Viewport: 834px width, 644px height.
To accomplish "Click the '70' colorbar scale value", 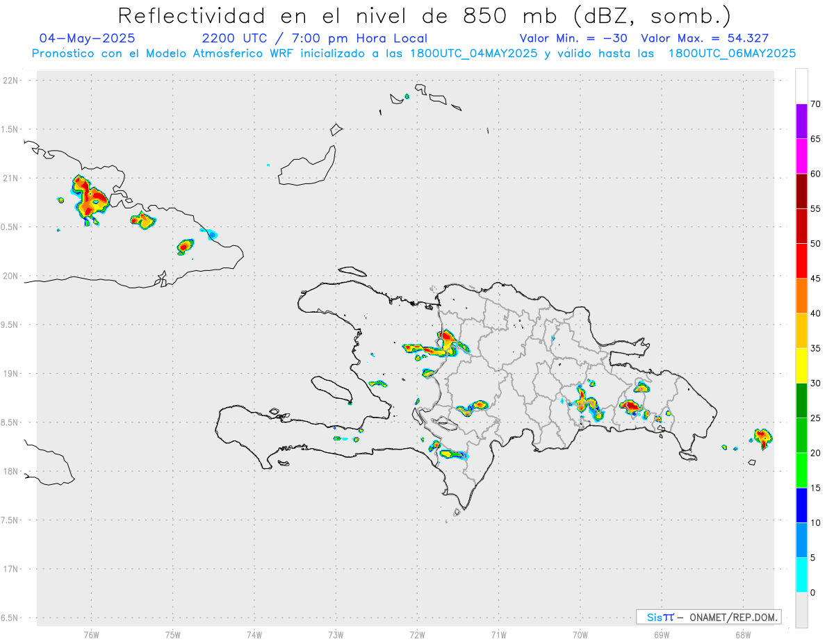I will [815, 104].
